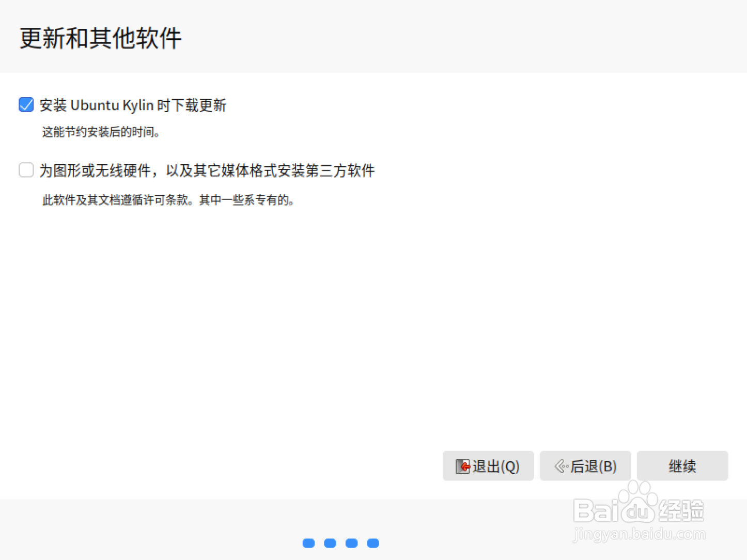Click the text 这能节约安装后的时间

(101, 132)
